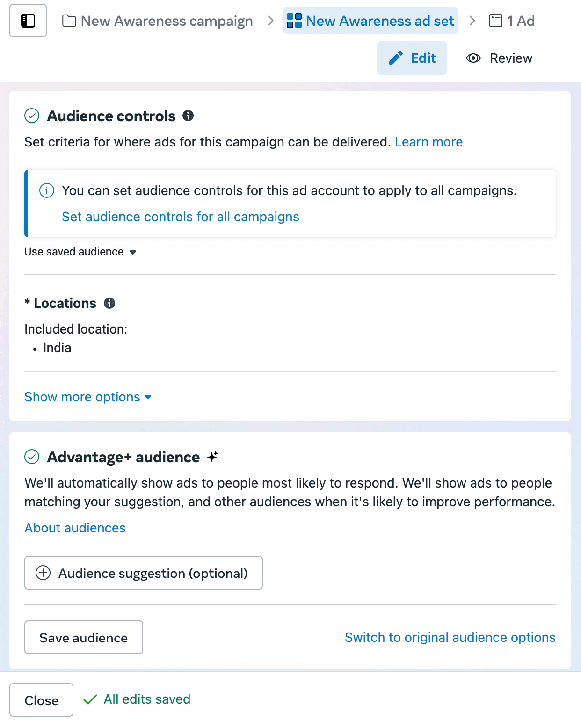This screenshot has width=581, height=728.
Task: Open Set audience controls for all campaigns
Action: [181, 217]
